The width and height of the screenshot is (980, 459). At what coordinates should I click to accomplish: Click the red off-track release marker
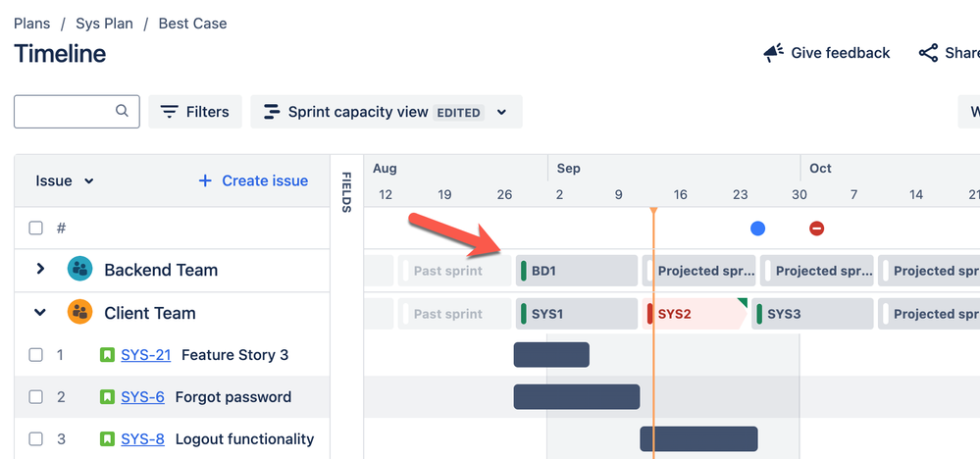tap(817, 229)
